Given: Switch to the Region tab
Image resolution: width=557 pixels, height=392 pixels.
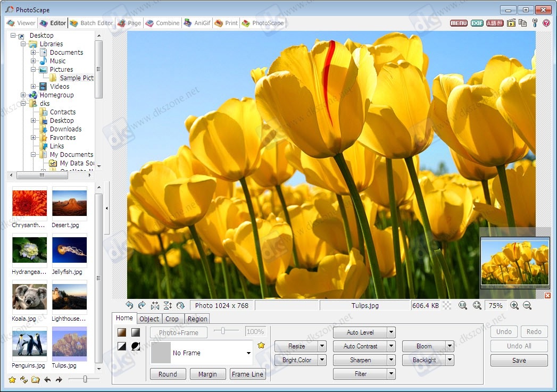Looking at the screenshot, I should click(197, 319).
